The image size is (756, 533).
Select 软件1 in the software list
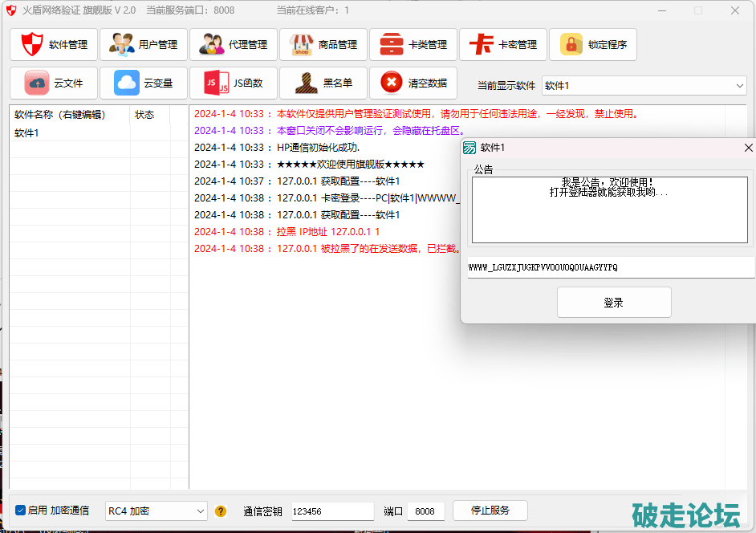pos(27,133)
